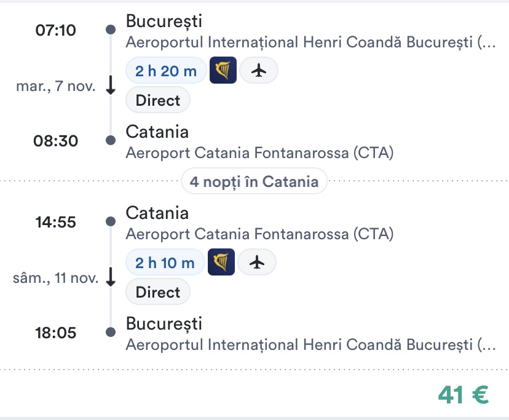Click the down arrow beside sâm., 11 nov.
This screenshot has width=509, height=420.
[111, 278]
